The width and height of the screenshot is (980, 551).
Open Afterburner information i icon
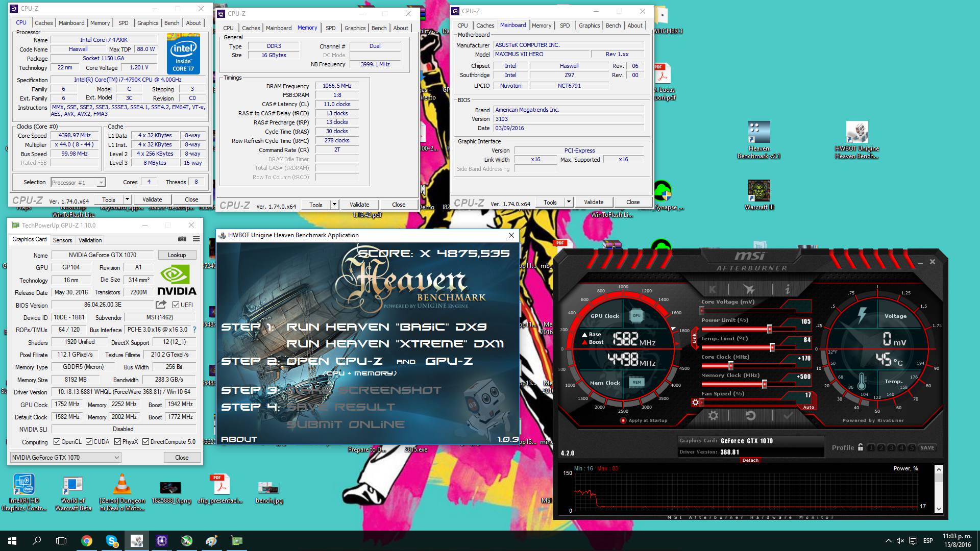(x=788, y=289)
